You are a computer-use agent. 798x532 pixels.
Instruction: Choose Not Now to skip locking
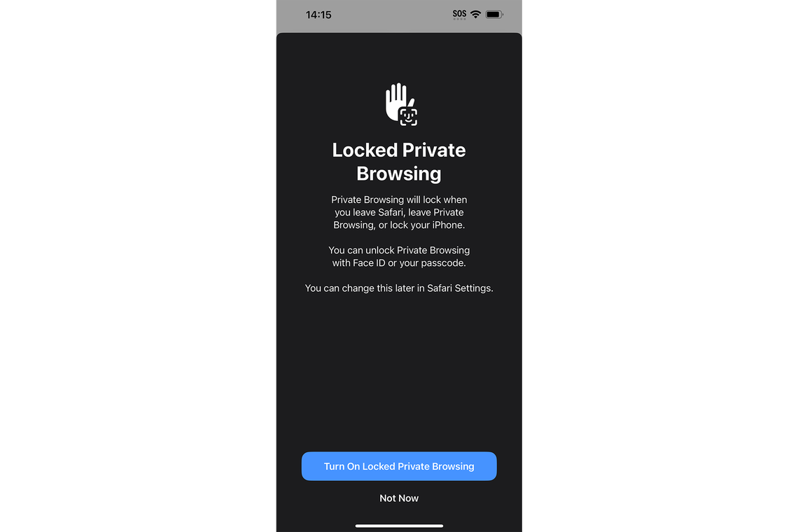point(399,498)
